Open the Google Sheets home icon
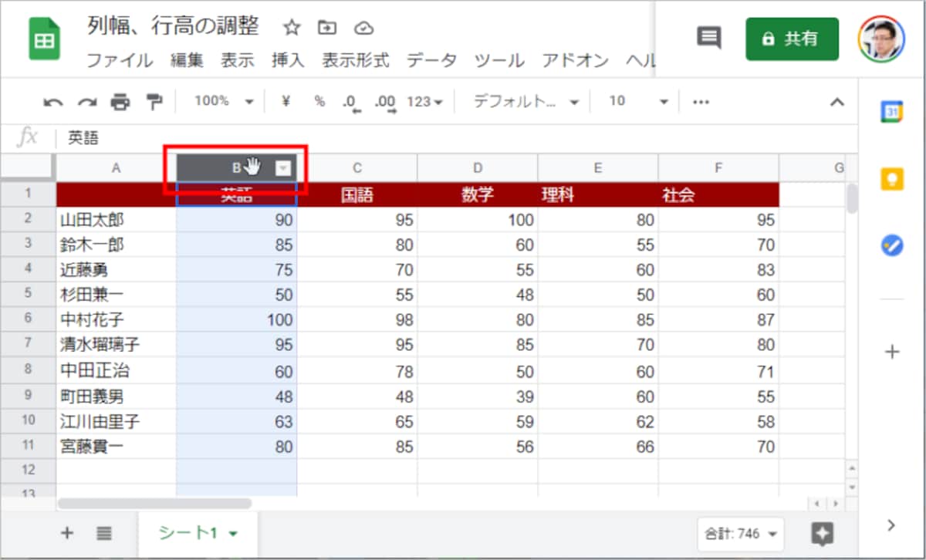The height and width of the screenshot is (560, 926). 44,39
